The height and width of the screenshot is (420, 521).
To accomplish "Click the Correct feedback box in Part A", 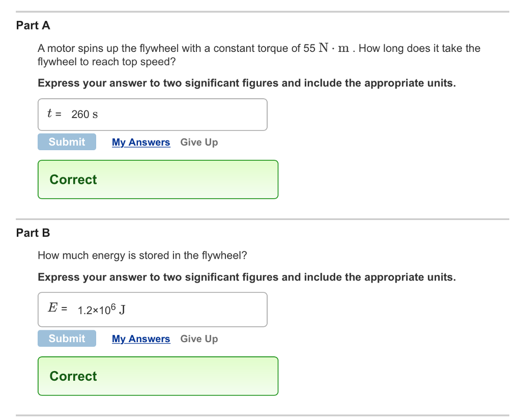I will (x=158, y=180).
